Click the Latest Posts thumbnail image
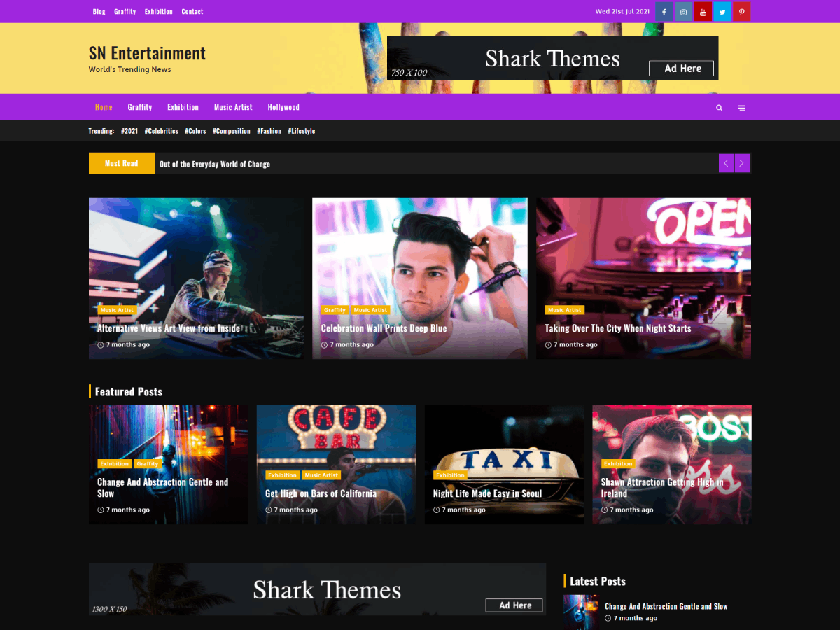Viewport: 840px width, 630px height. click(x=580, y=612)
